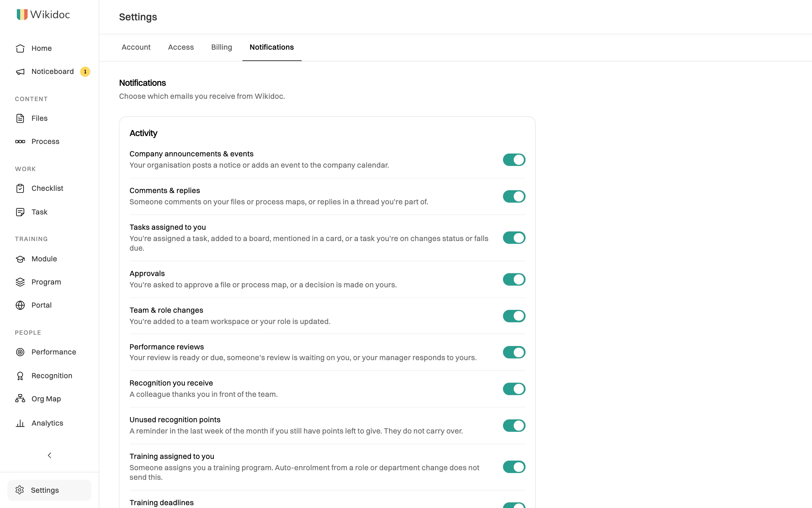Click the Noticeboard megaphone icon

click(20, 72)
